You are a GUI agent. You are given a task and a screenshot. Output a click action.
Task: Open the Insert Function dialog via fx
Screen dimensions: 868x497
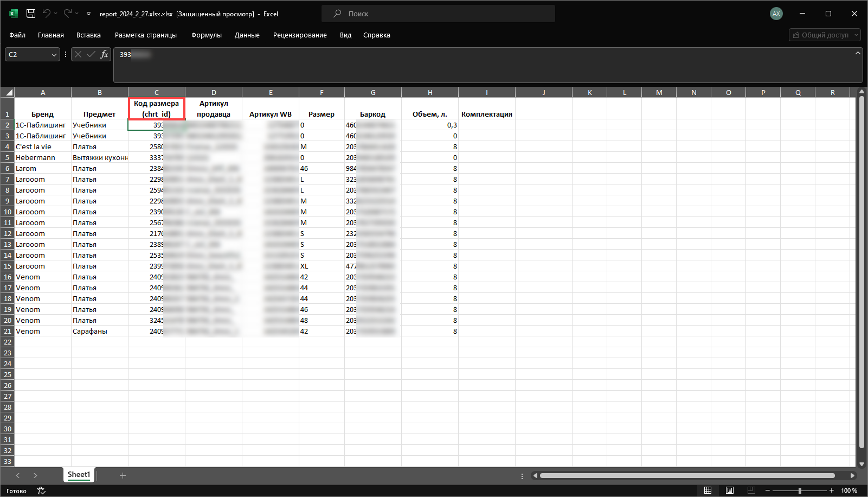coord(104,54)
